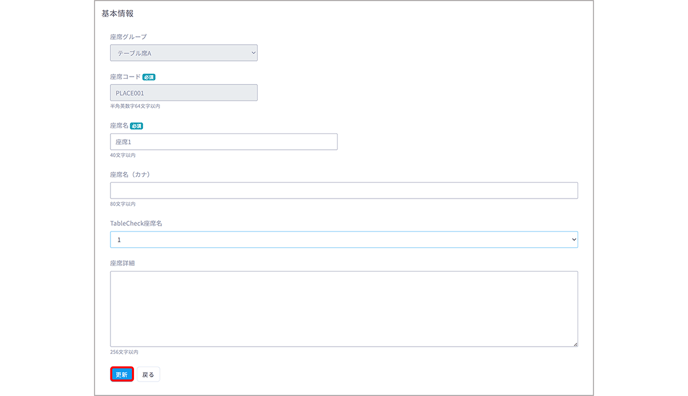
Task: Open the 座席グループ dropdown
Action: [x=183, y=53]
